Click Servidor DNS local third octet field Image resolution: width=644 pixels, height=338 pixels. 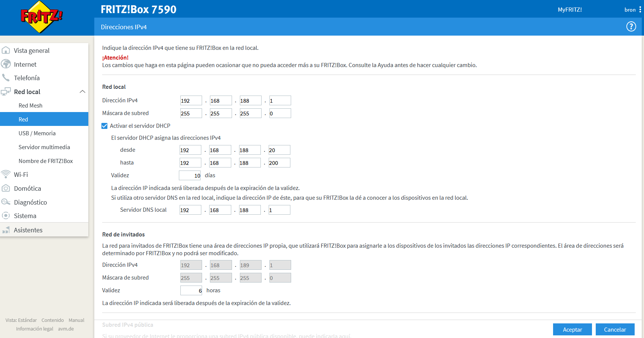pyautogui.click(x=250, y=210)
